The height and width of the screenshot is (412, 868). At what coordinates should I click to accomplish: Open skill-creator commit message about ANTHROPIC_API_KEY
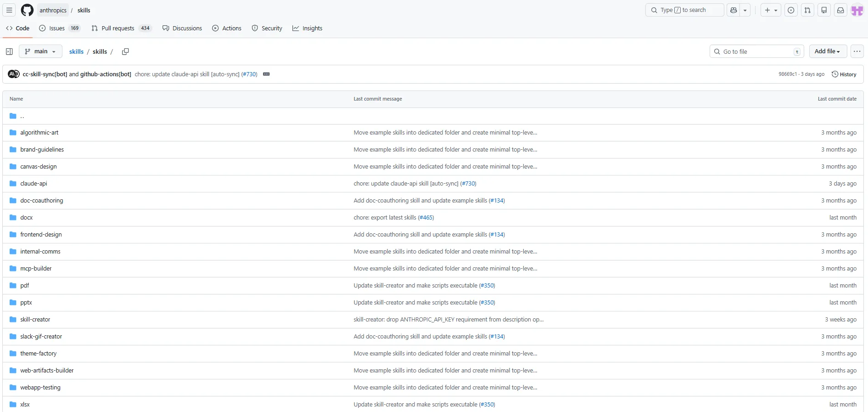(448, 319)
